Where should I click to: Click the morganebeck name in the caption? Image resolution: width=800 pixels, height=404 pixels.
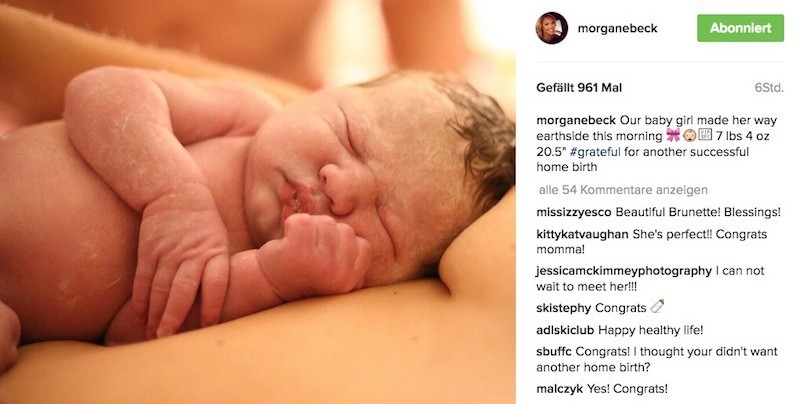click(x=576, y=121)
